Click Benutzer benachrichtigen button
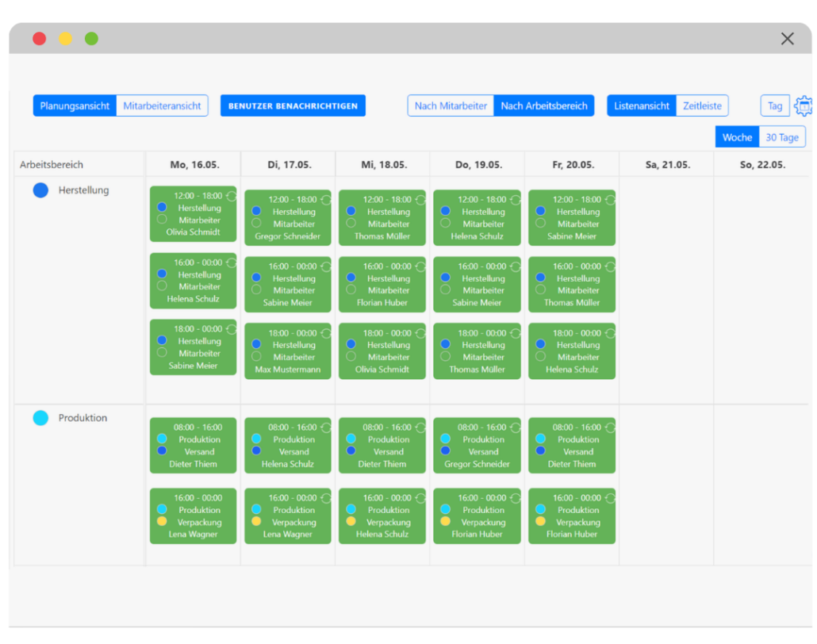Screen dimensions: 817x644 293,105
